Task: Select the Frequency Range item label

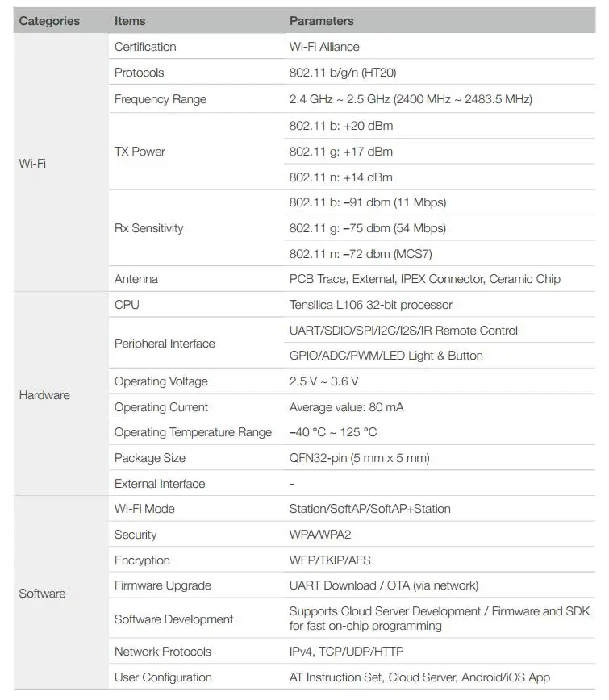Action: click(161, 99)
